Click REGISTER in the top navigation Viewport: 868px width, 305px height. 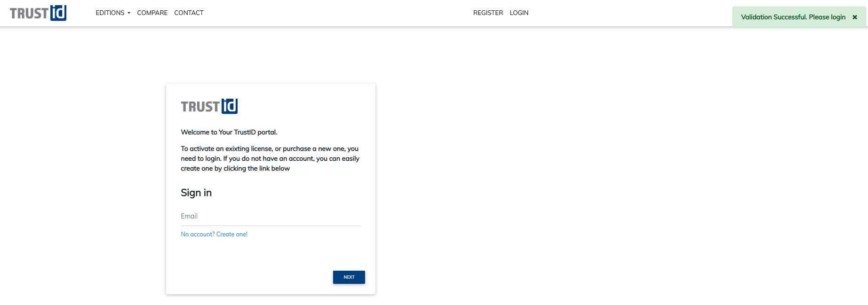tap(488, 13)
